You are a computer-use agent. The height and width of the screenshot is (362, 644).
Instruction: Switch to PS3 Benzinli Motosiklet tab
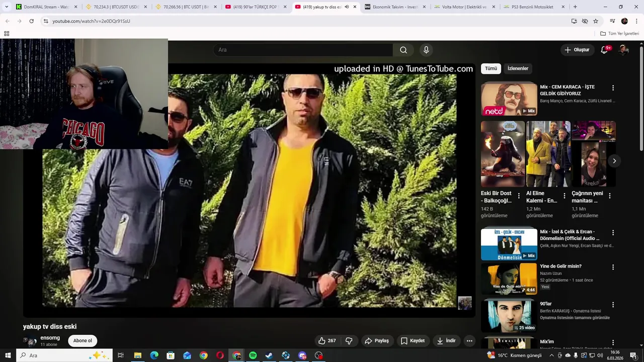coord(533,7)
